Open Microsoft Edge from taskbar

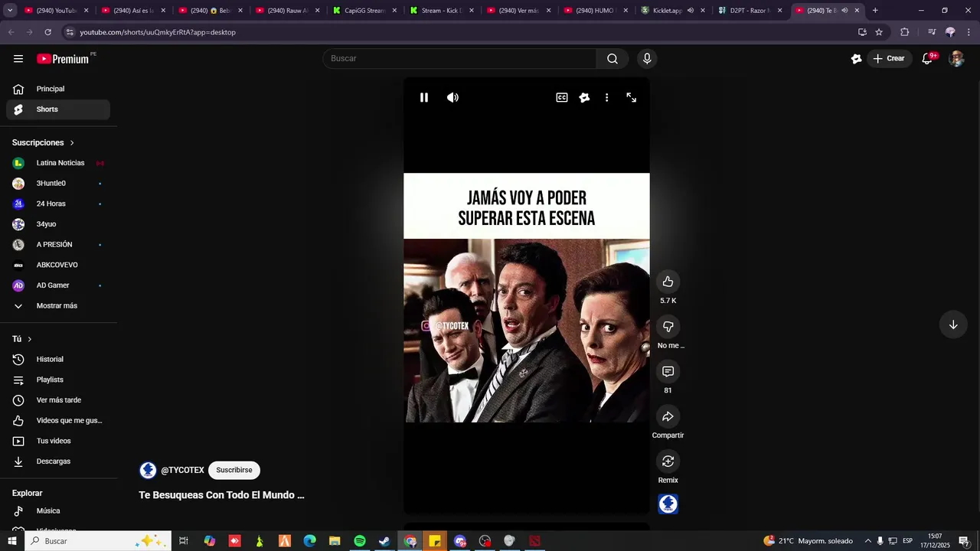click(309, 541)
